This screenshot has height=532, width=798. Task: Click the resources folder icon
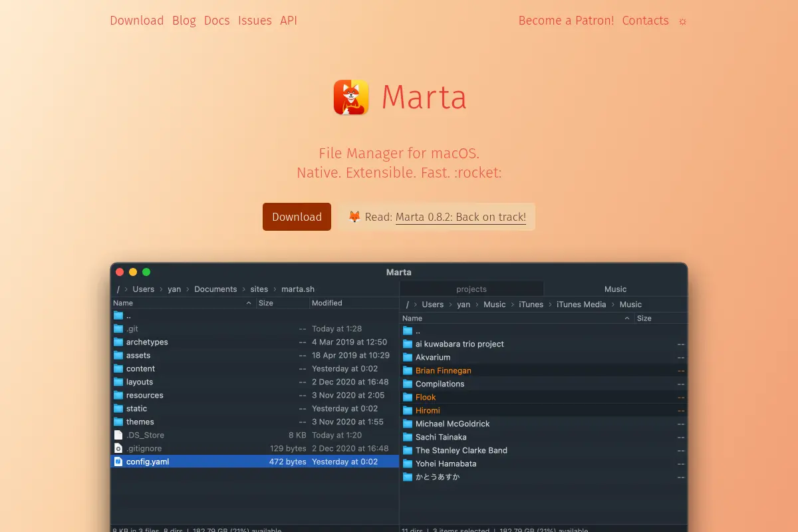[x=118, y=395]
